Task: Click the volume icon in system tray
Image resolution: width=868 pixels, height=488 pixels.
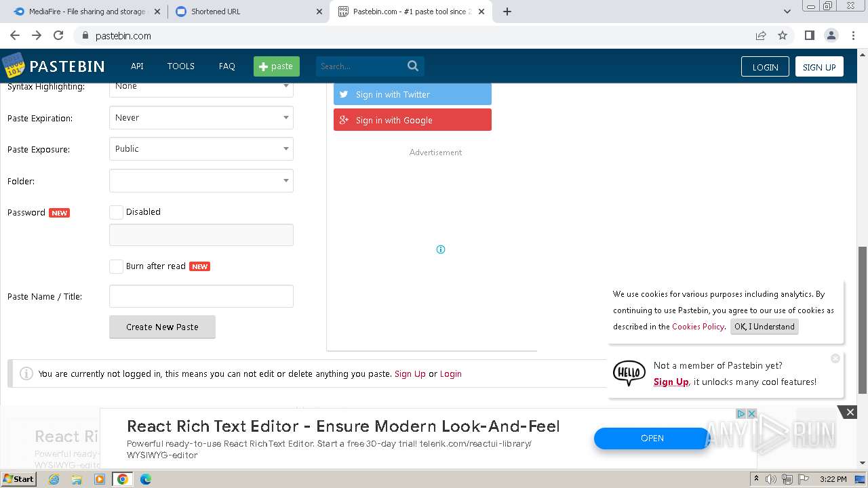Action: 771,479
